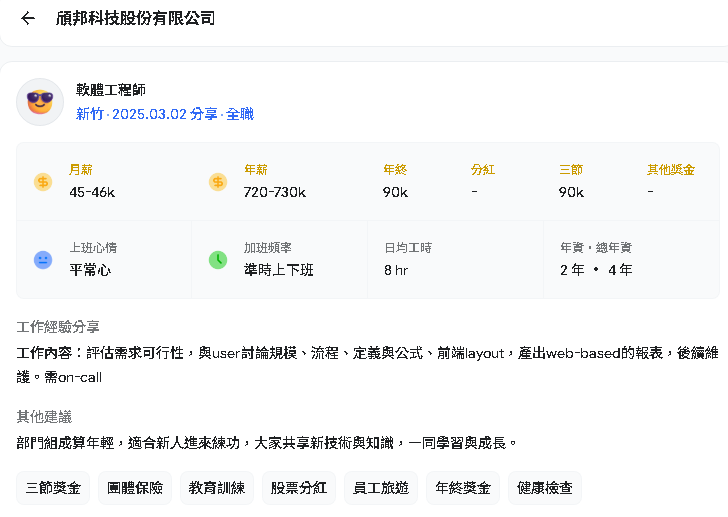
Task: Click the 年資・總年資 label
Action: (x=596, y=248)
